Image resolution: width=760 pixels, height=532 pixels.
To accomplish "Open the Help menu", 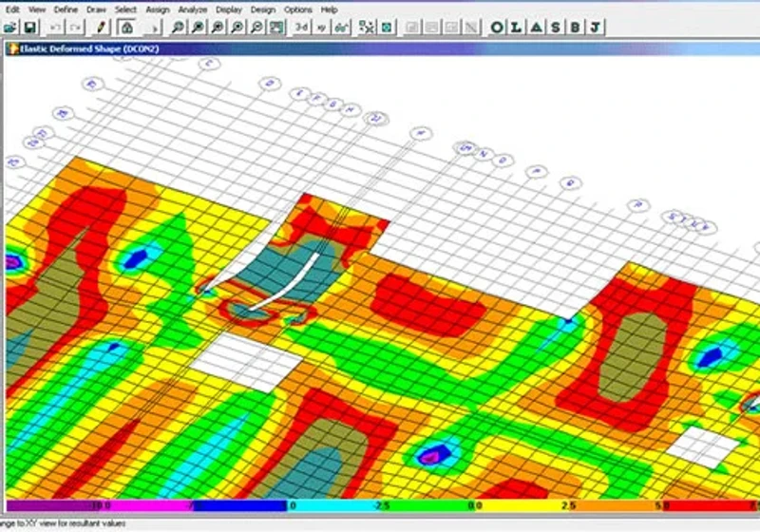I will point(329,9).
